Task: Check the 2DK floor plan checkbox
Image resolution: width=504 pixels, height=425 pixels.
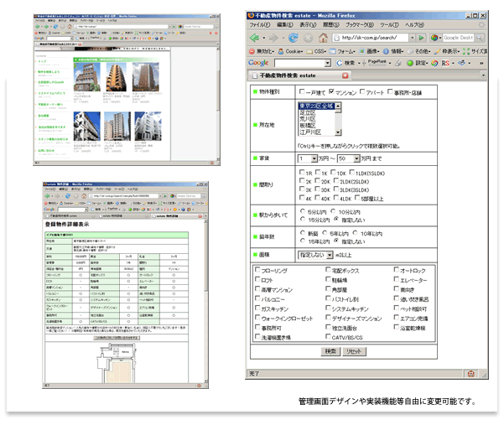Action: (317, 180)
